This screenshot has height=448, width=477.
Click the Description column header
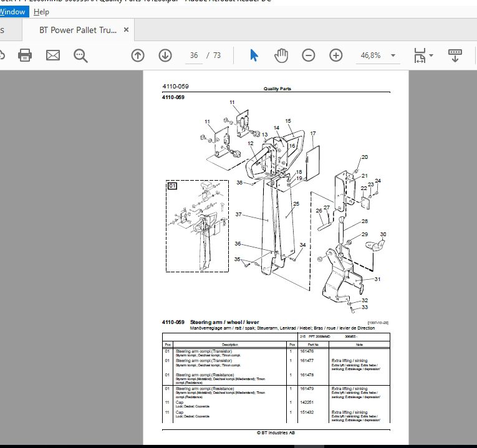(230, 345)
